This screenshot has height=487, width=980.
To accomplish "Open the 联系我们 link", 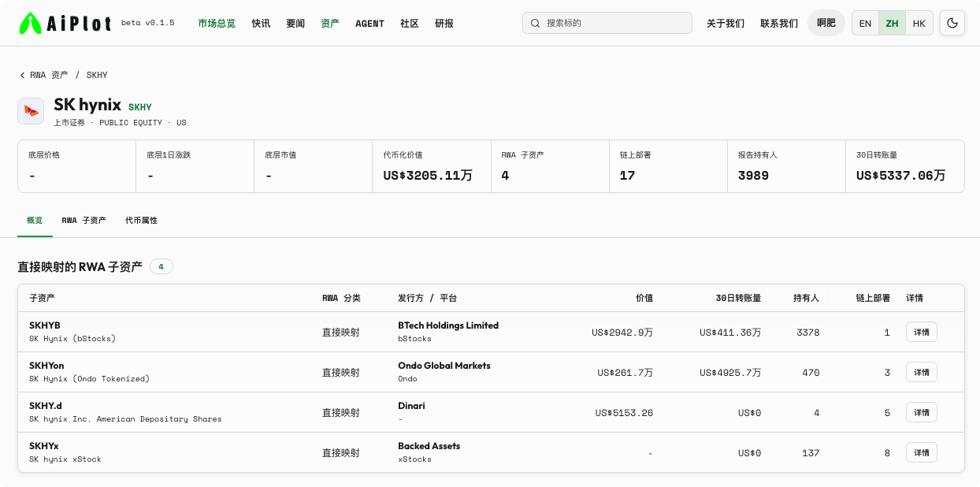I will click(x=779, y=23).
